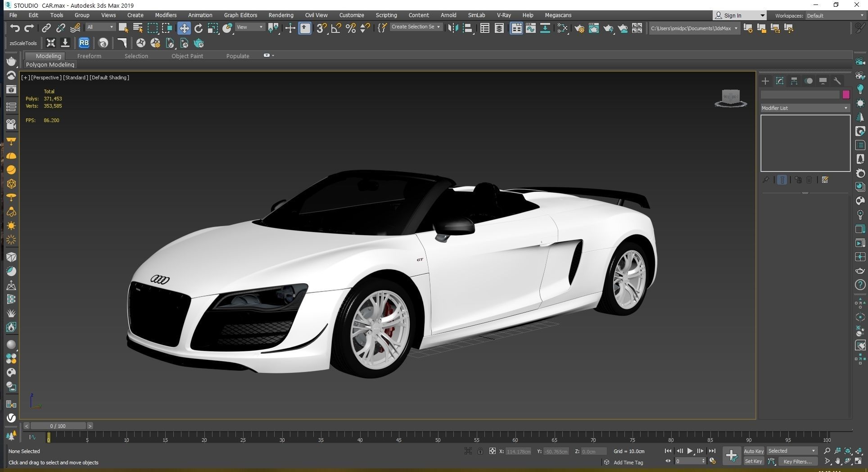Click the Default Shading viewport label
The width and height of the screenshot is (868, 472).
(x=109, y=77)
